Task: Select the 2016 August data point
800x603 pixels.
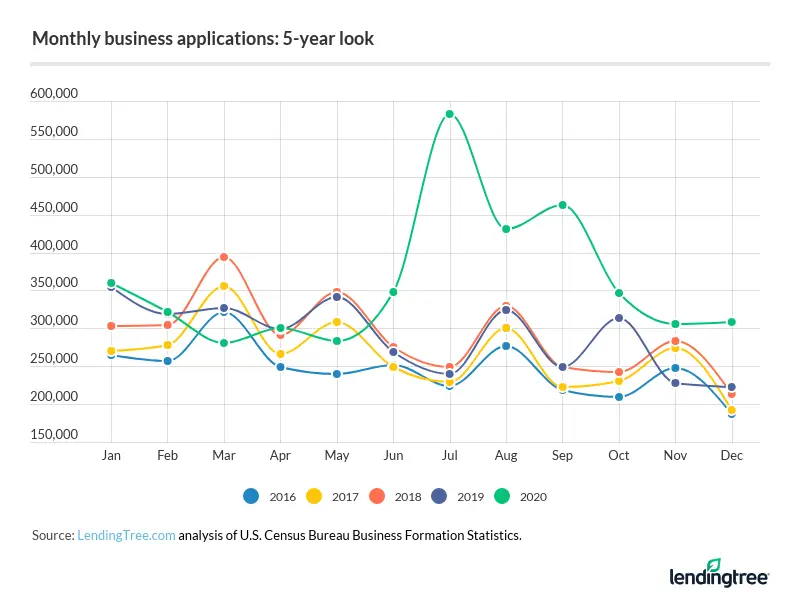Action: pyautogui.click(x=506, y=346)
